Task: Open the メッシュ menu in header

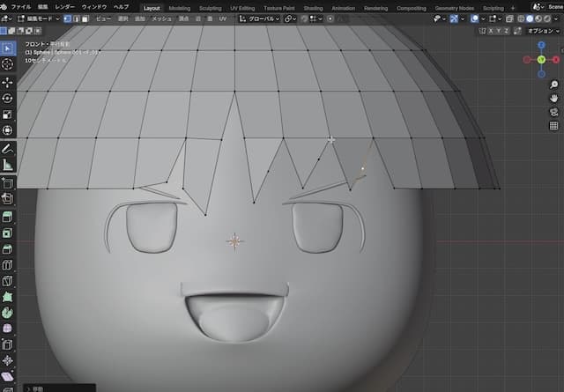Action: point(162,18)
